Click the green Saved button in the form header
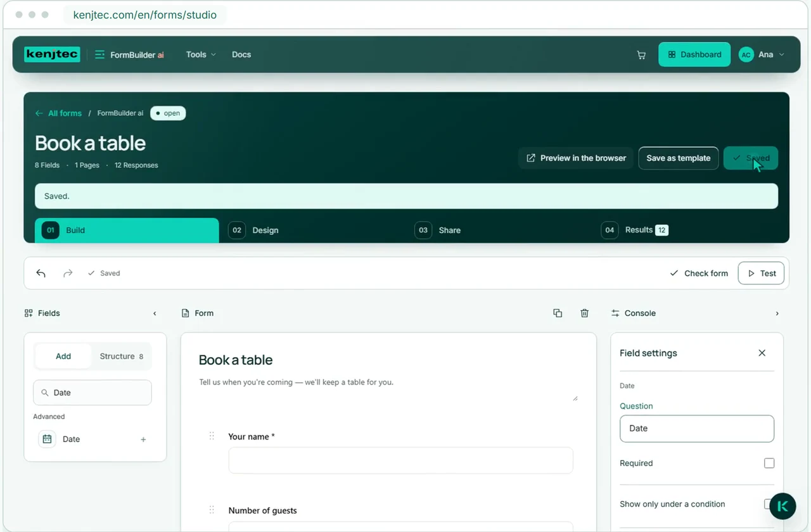Viewport: 811px width, 532px height. click(x=751, y=158)
